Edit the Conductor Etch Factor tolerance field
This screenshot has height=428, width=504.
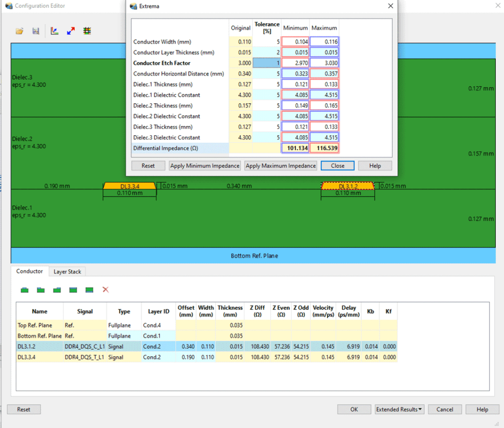point(267,63)
